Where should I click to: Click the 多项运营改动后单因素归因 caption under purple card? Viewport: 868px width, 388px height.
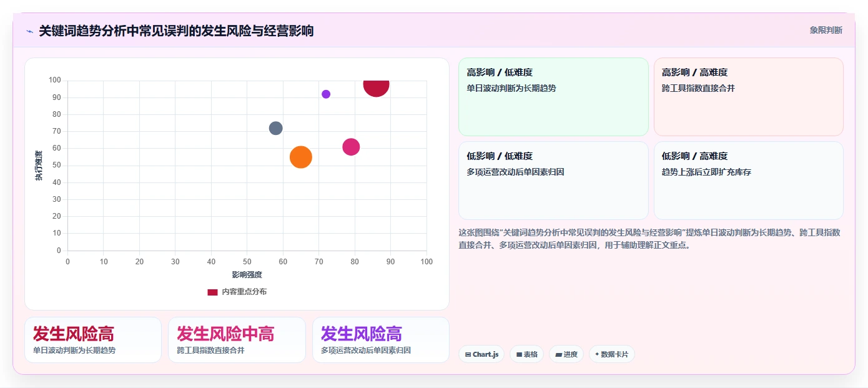pos(366,351)
